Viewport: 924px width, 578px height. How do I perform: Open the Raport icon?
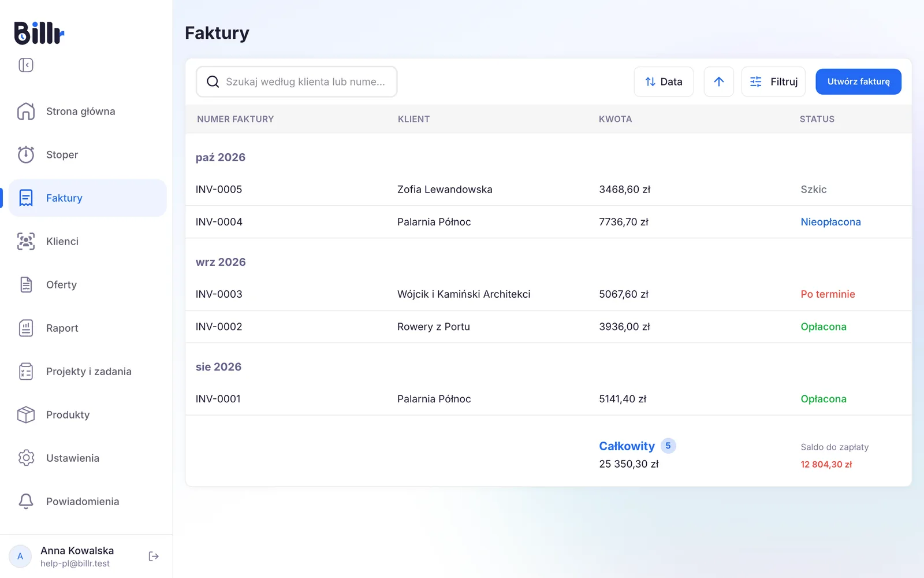[x=26, y=328]
